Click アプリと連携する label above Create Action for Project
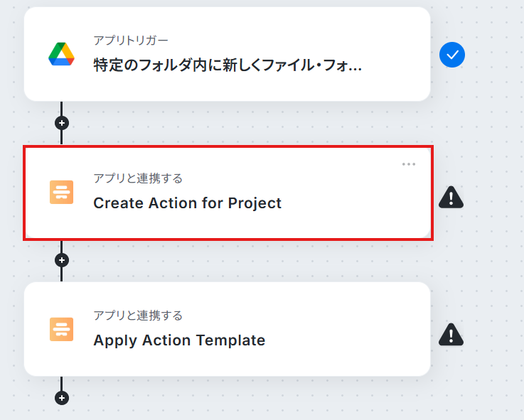Screen dimensions: 524x420 [138, 178]
